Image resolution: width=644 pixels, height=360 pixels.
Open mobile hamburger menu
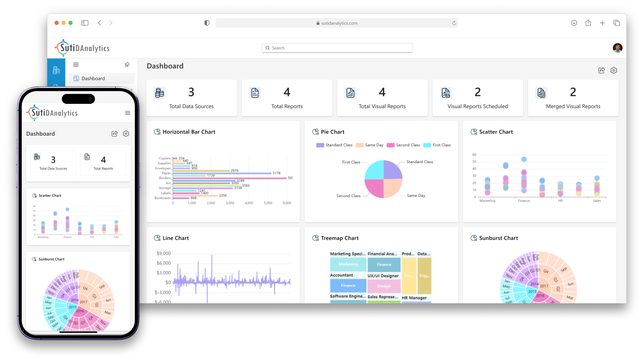tap(128, 113)
